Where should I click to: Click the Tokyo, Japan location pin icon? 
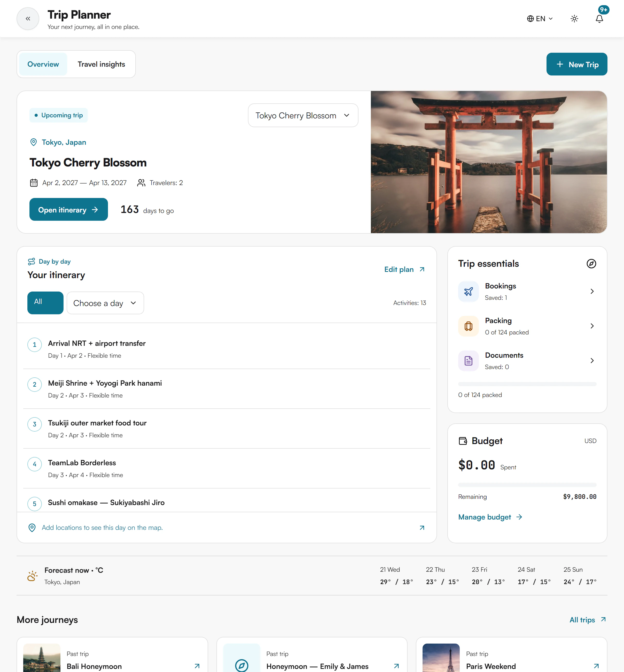33,142
